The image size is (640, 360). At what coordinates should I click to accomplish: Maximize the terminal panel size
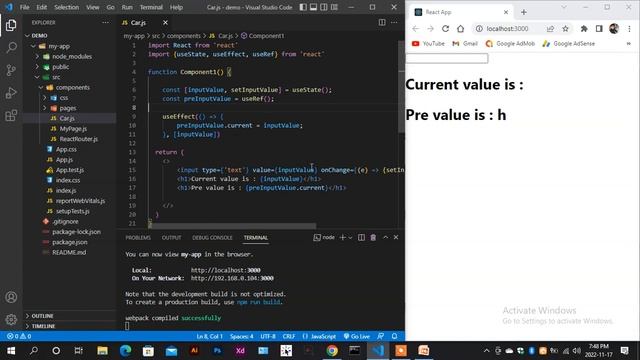pyautogui.click(x=385, y=237)
